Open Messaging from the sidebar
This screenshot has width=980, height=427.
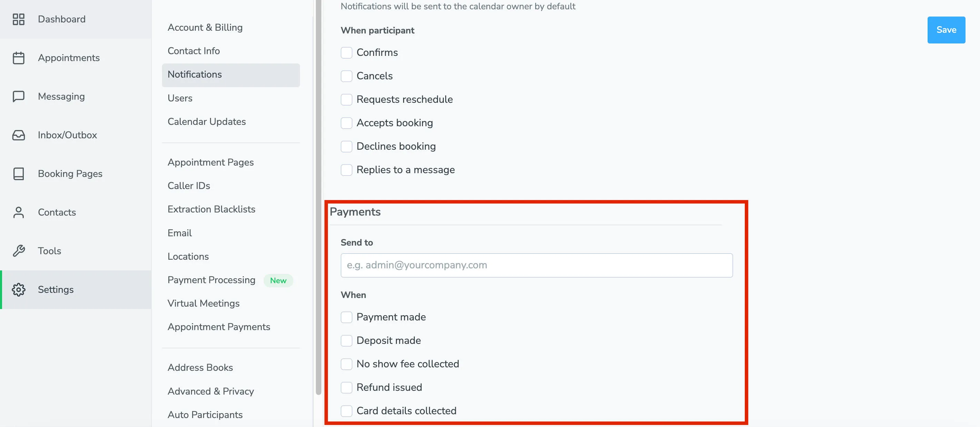click(x=18, y=96)
